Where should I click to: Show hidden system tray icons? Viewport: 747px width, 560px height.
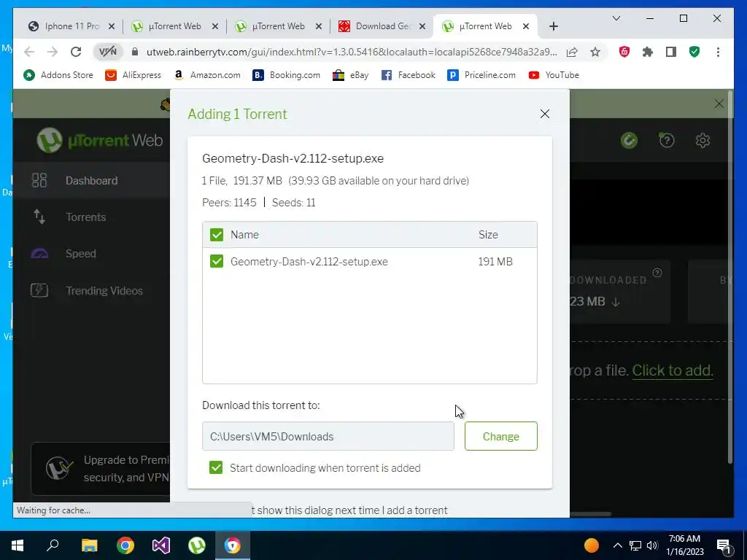pyautogui.click(x=617, y=545)
